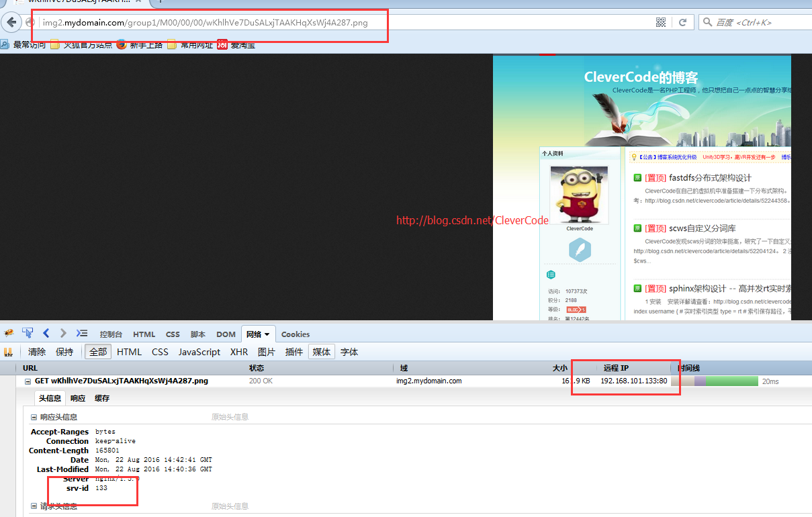Open the 最常访问 bookmark

coord(24,45)
